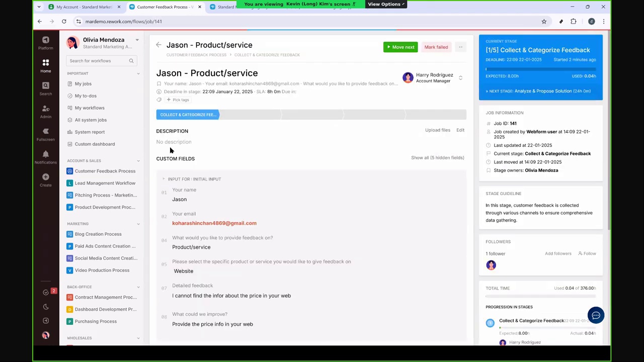
Task: Collapse the ACCOUNT & SALES section
Action: 138,161
